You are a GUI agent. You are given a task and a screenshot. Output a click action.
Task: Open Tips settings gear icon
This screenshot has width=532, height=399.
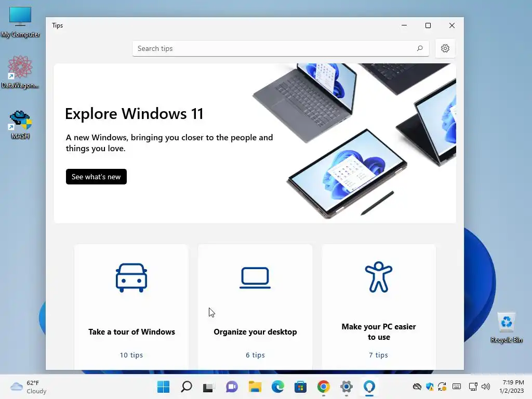pos(445,48)
